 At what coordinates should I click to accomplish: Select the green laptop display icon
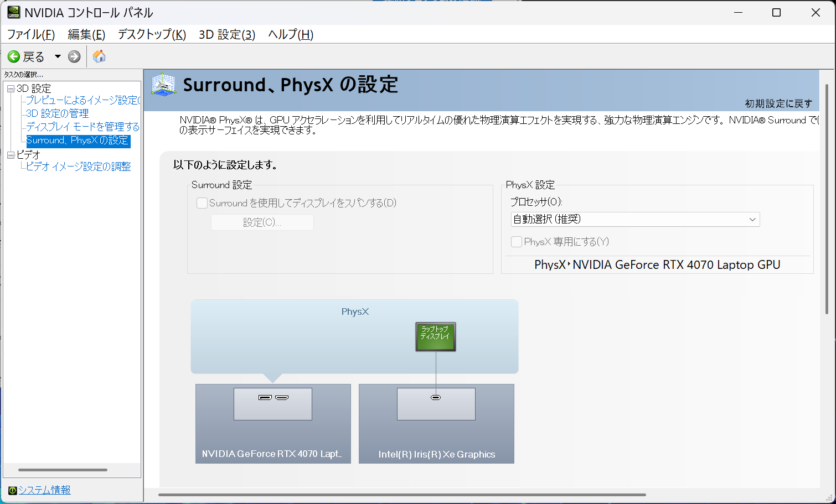(x=436, y=336)
